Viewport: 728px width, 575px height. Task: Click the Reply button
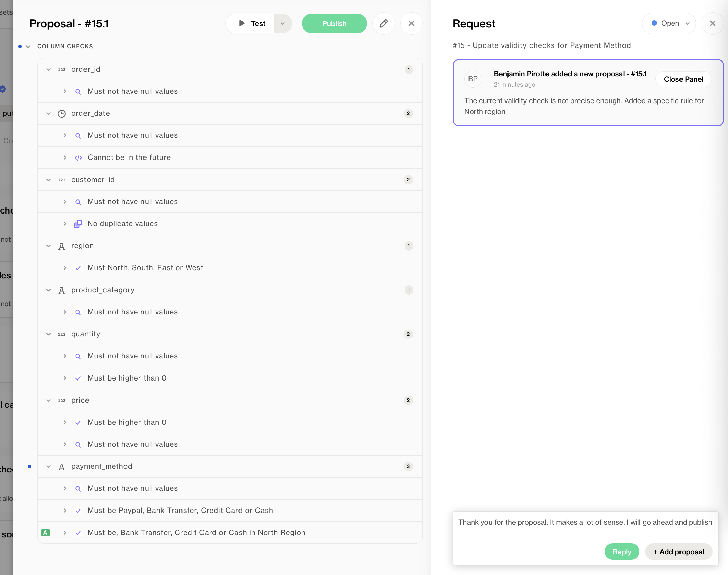621,552
